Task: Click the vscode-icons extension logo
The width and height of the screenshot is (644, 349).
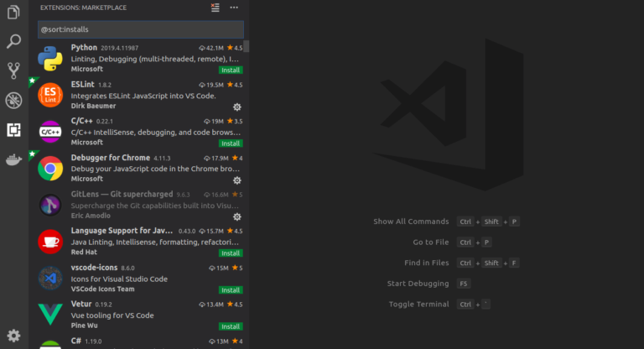Action: pyautogui.click(x=50, y=278)
